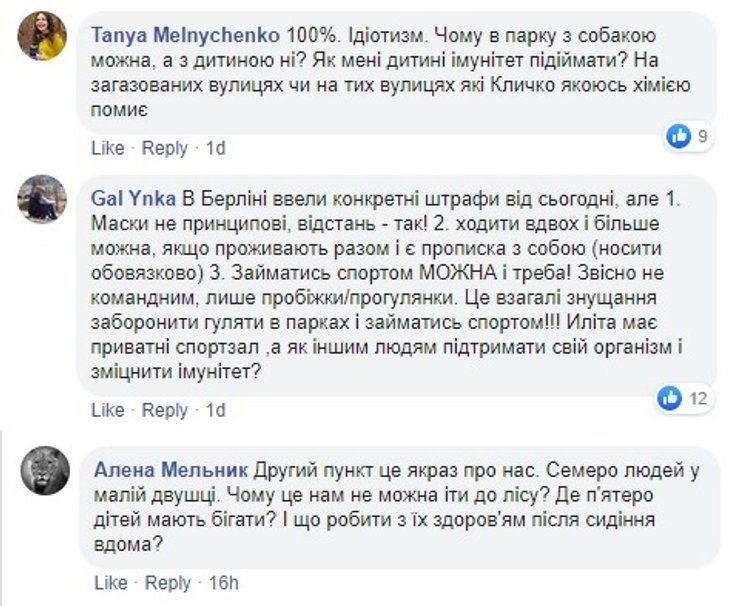
Task: View the 9 reactions on Tanya's comment
Action: (703, 136)
